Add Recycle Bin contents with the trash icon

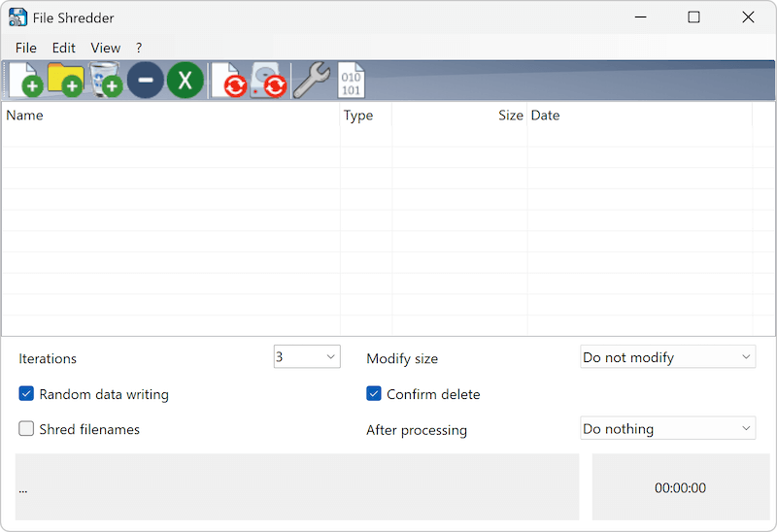coord(106,81)
